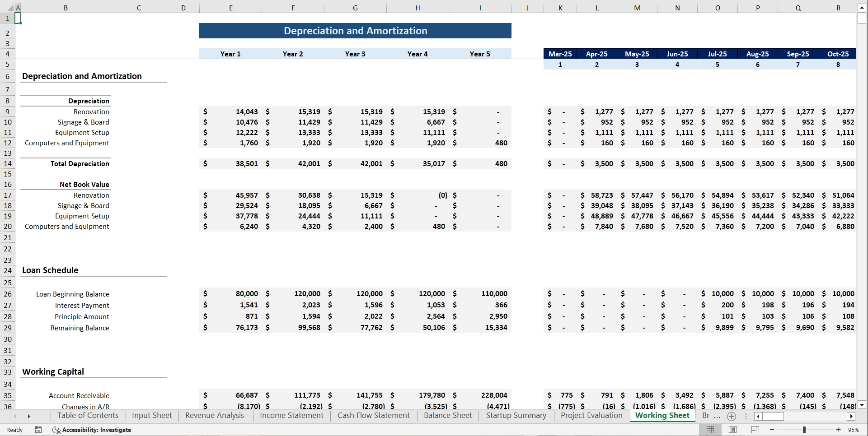This screenshot has height=436, width=868.
Task: Switch to Normal view in status bar
Action: point(710,430)
